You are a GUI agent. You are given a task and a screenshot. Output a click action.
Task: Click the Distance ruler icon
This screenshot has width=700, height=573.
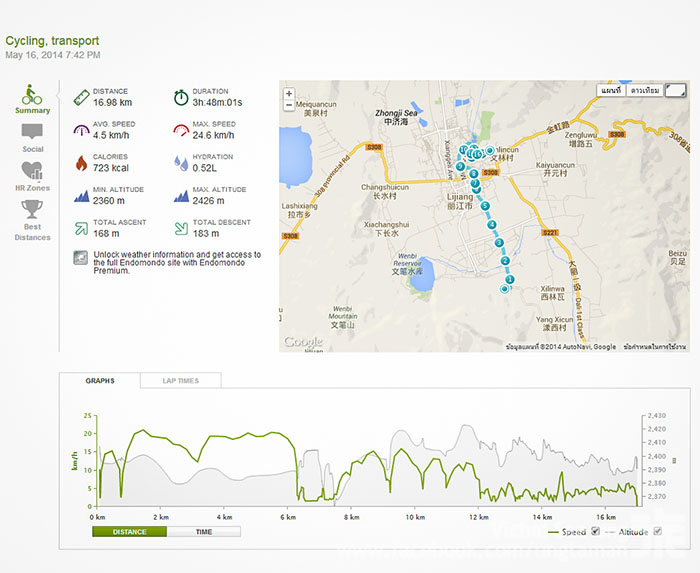click(x=82, y=97)
